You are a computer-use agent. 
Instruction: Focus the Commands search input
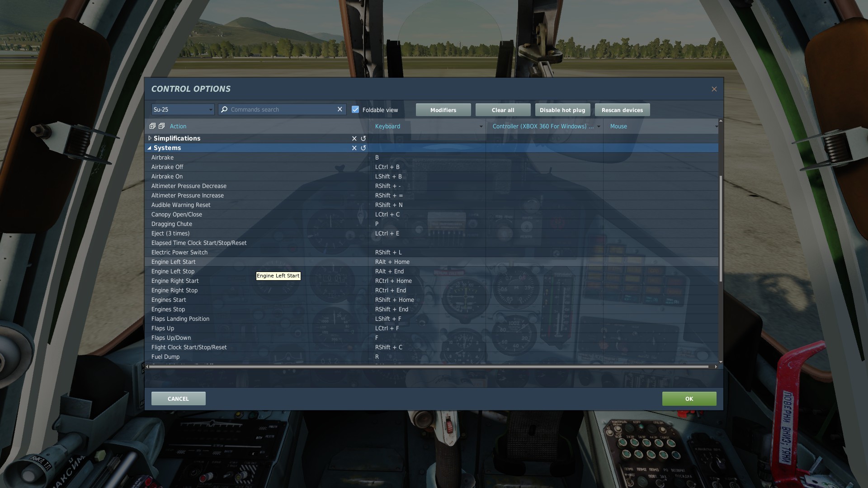tap(283, 109)
